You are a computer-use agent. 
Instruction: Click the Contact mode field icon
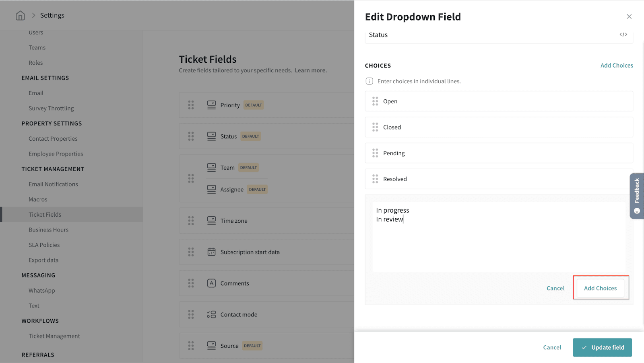click(211, 315)
